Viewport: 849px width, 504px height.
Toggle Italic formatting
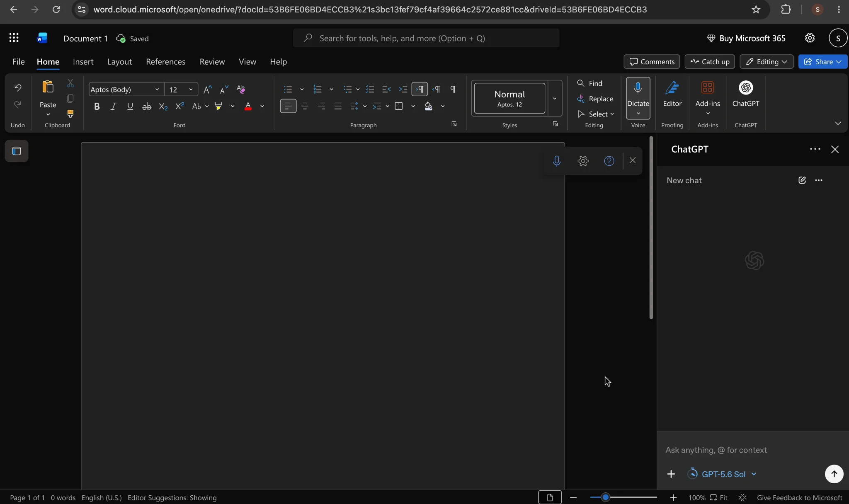point(113,107)
